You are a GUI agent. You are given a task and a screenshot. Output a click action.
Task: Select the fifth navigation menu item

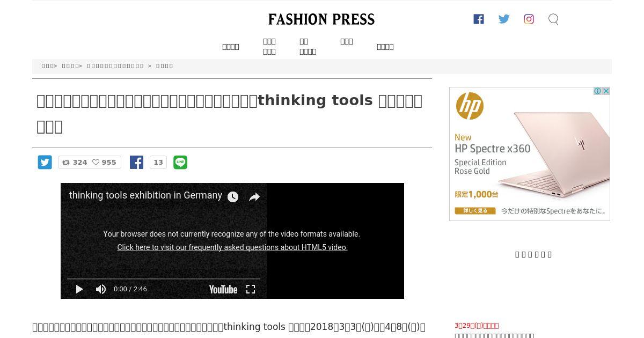[385, 47]
